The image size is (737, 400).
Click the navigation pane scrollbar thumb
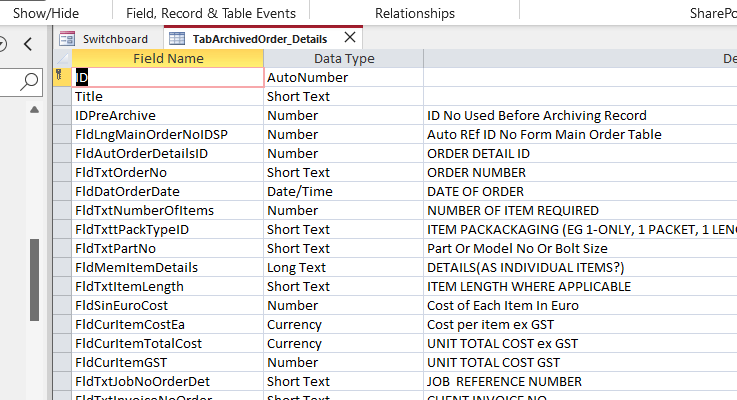pos(34,280)
